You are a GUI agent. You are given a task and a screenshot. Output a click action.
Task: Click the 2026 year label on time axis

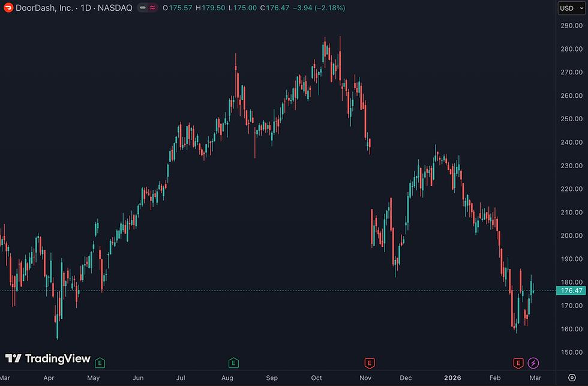(x=452, y=378)
